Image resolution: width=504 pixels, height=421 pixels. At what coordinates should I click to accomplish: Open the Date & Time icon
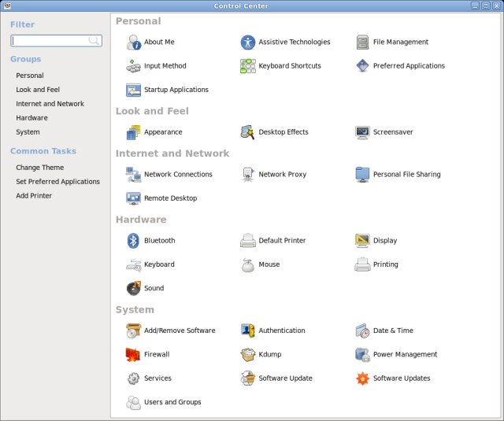tap(362, 331)
